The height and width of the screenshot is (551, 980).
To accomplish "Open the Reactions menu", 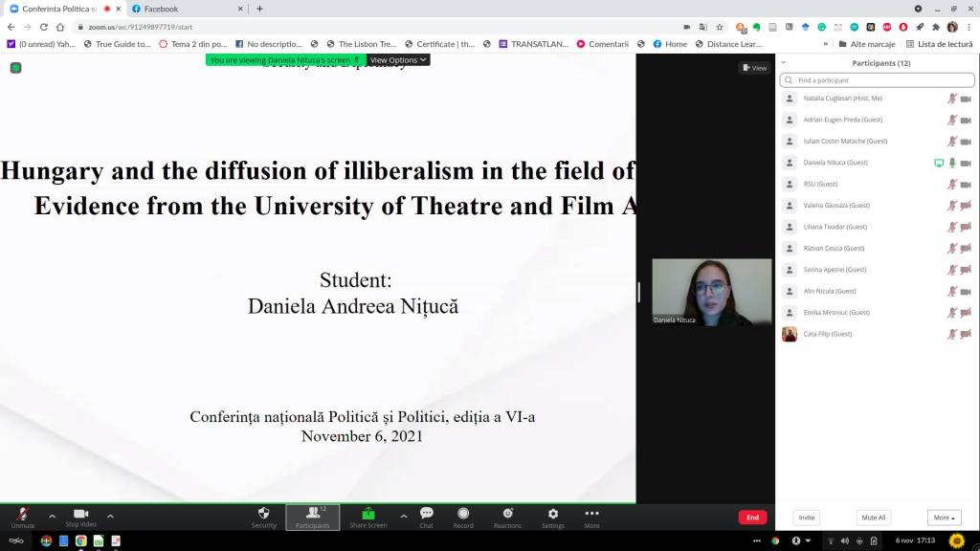I will click(507, 514).
